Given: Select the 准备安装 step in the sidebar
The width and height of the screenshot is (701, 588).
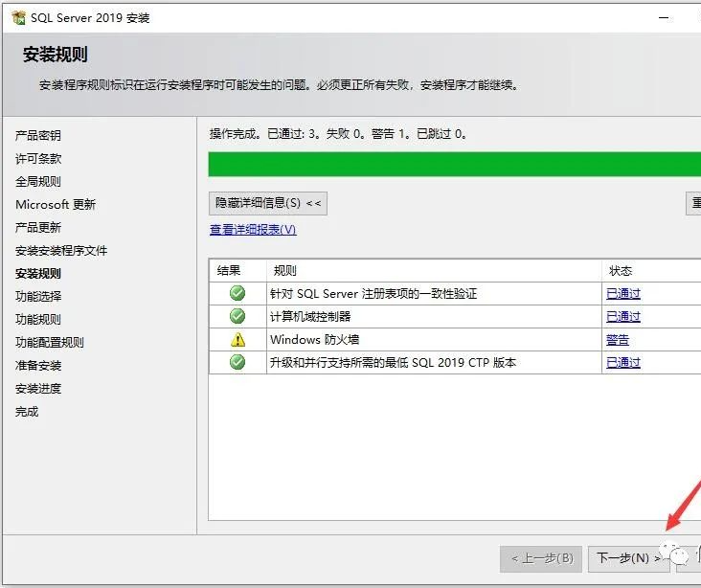Looking at the screenshot, I should click(38, 366).
